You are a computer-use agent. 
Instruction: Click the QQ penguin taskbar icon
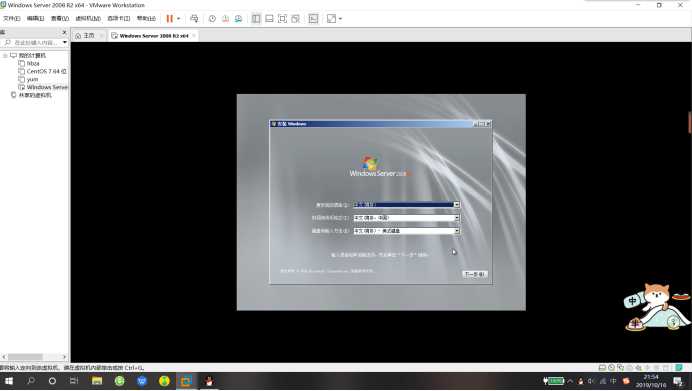click(209, 381)
